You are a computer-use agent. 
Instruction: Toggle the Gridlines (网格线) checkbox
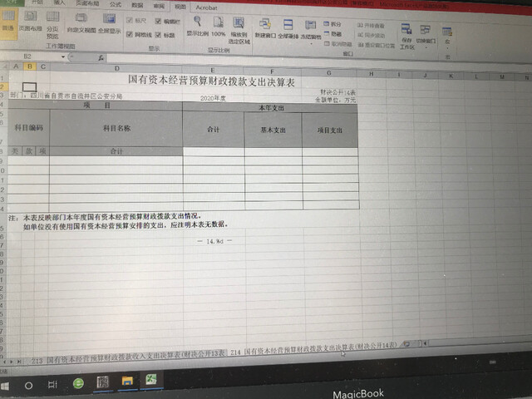click(x=130, y=35)
